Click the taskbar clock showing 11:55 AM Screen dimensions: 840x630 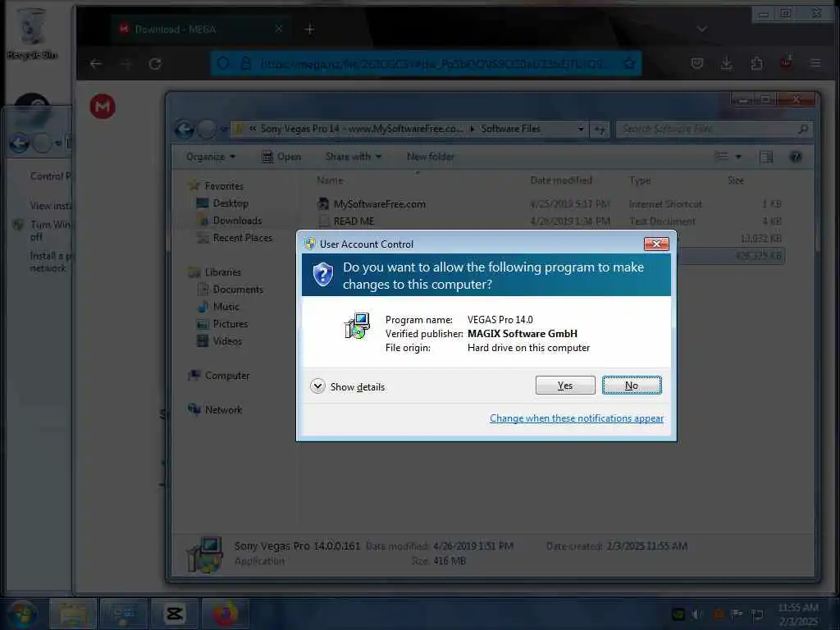[x=798, y=614]
